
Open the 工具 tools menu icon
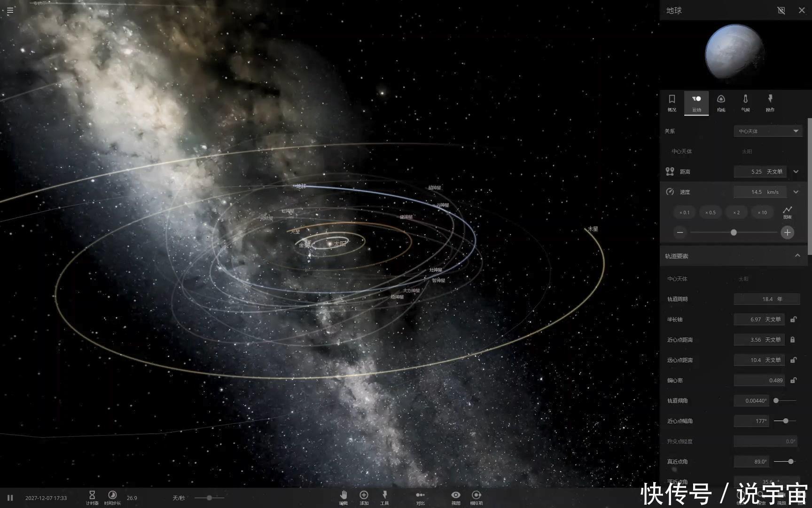pos(384,495)
